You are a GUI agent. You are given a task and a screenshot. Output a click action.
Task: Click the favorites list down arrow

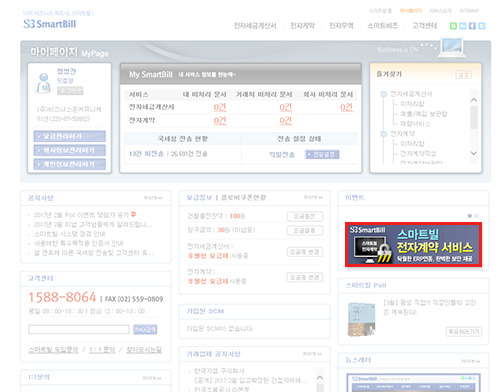474,153
